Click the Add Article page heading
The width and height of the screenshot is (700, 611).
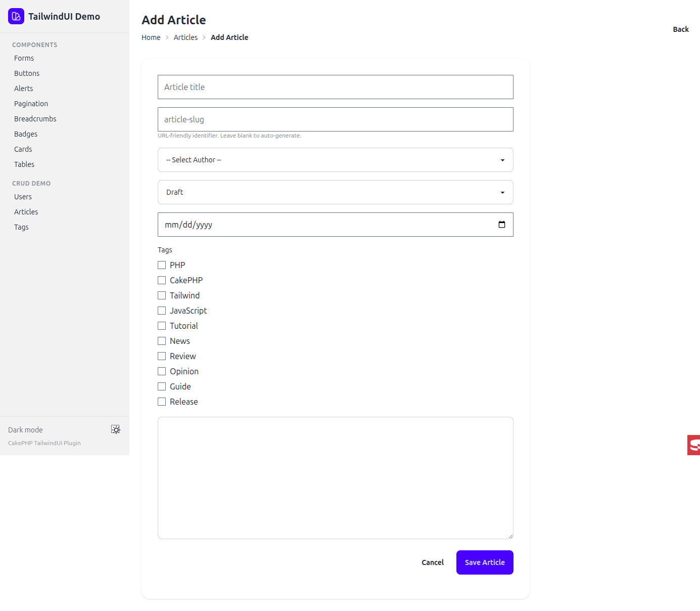click(174, 20)
